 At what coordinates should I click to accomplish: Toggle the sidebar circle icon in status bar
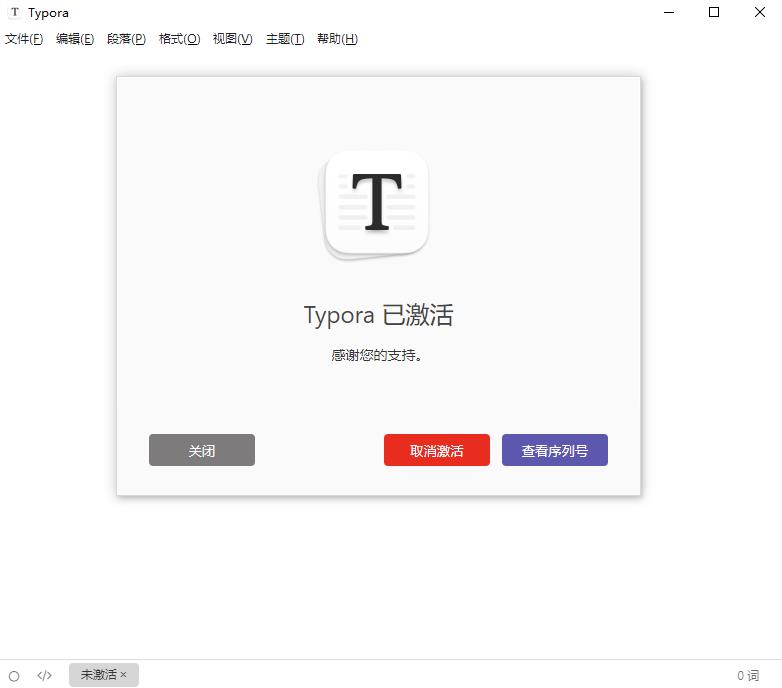14,676
